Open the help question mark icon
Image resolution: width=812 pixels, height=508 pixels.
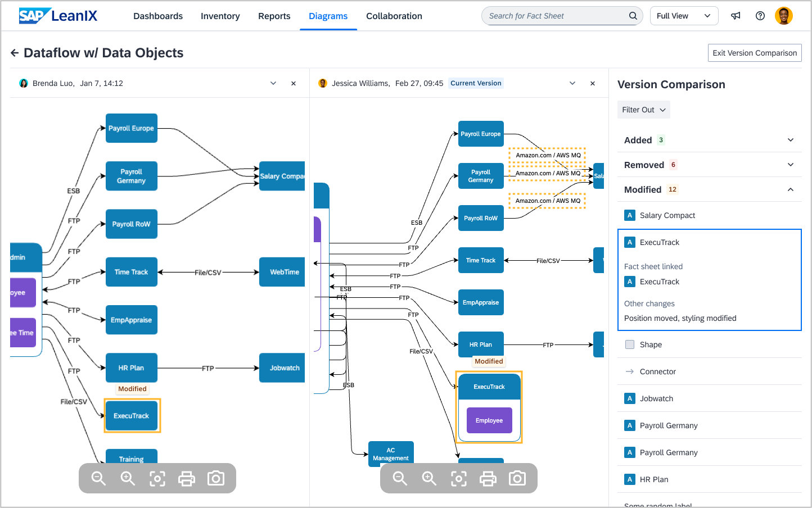click(x=760, y=16)
